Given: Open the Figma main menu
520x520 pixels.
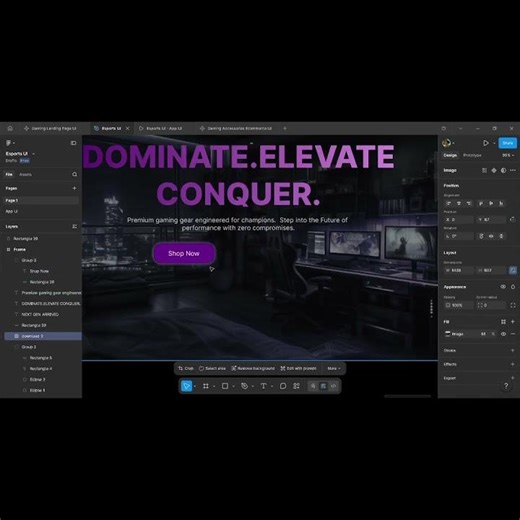Looking at the screenshot, I should pyautogui.click(x=9, y=143).
